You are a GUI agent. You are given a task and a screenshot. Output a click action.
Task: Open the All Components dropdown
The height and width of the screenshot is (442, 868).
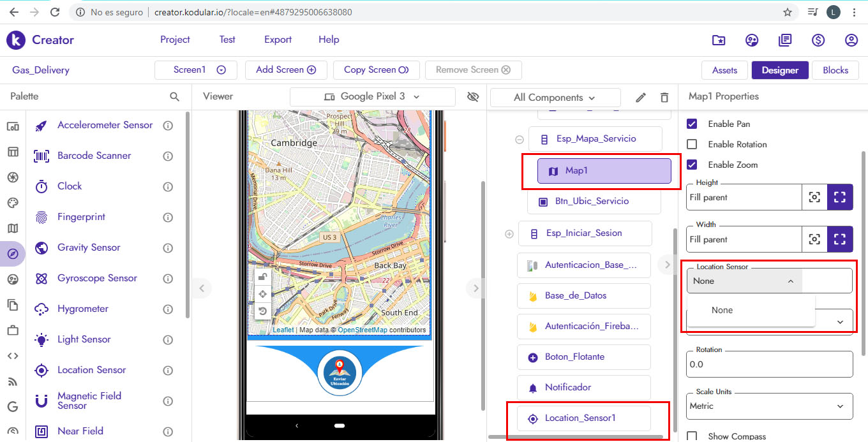(555, 96)
